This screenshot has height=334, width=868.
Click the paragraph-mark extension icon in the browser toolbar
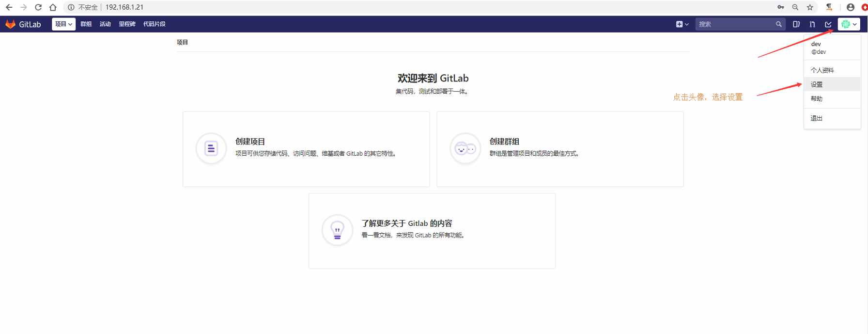tap(829, 7)
